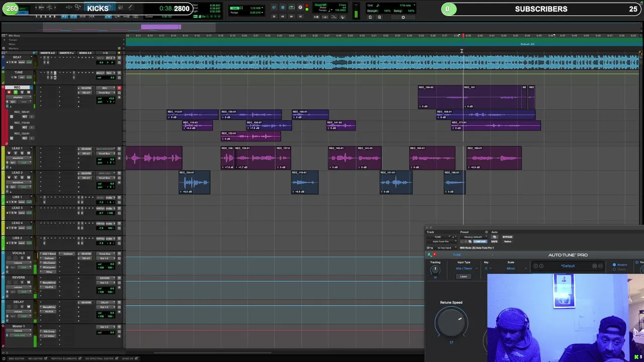Select zoom preset 5 button

pos(54,17)
